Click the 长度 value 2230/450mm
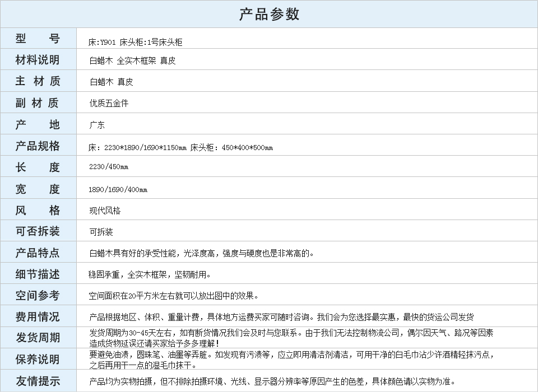538x392 pixels. (109, 167)
